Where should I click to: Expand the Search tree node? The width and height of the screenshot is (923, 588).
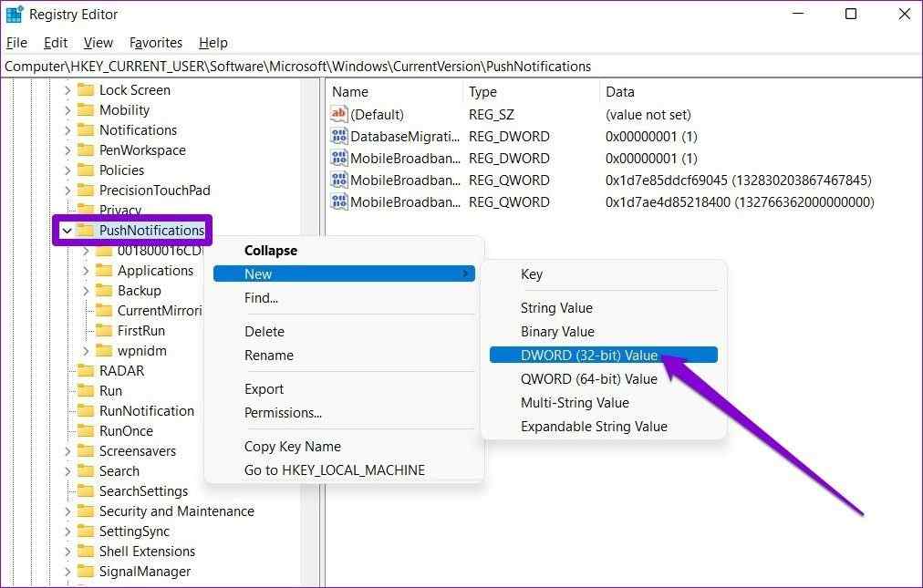point(67,471)
